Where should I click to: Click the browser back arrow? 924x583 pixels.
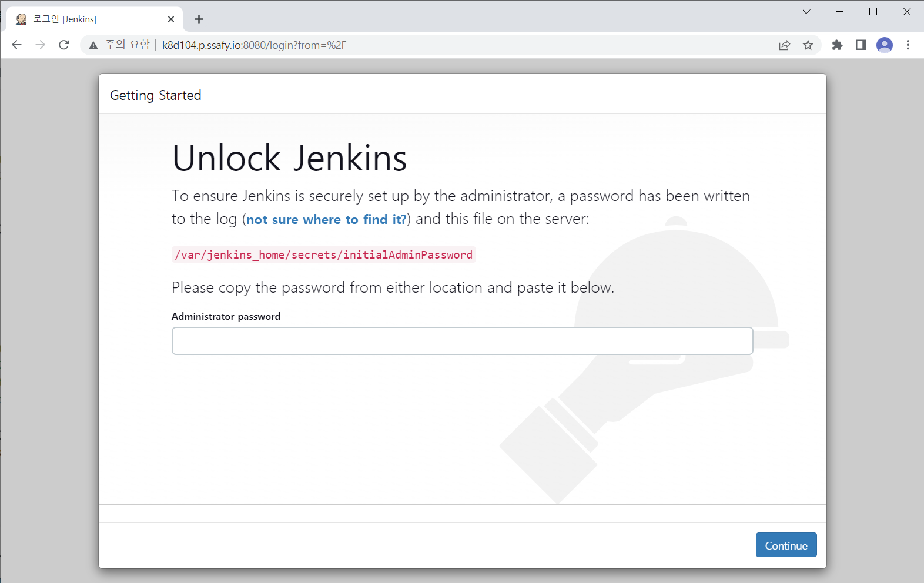pos(16,45)
